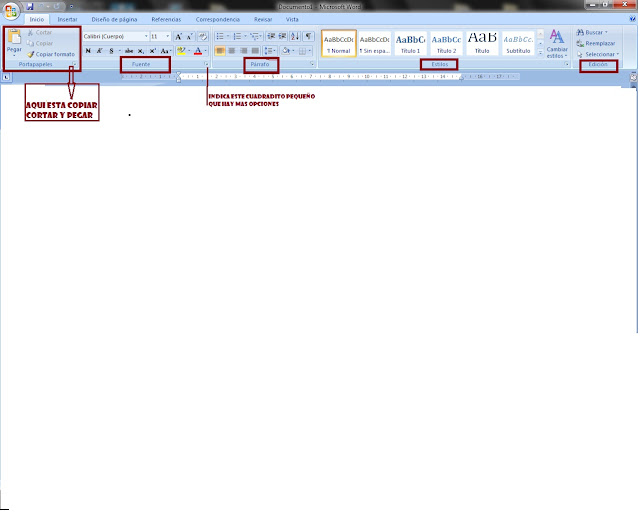This screenshot has width=640, height=521.
Task: Apply the Título 2 style
Action: 446,43
